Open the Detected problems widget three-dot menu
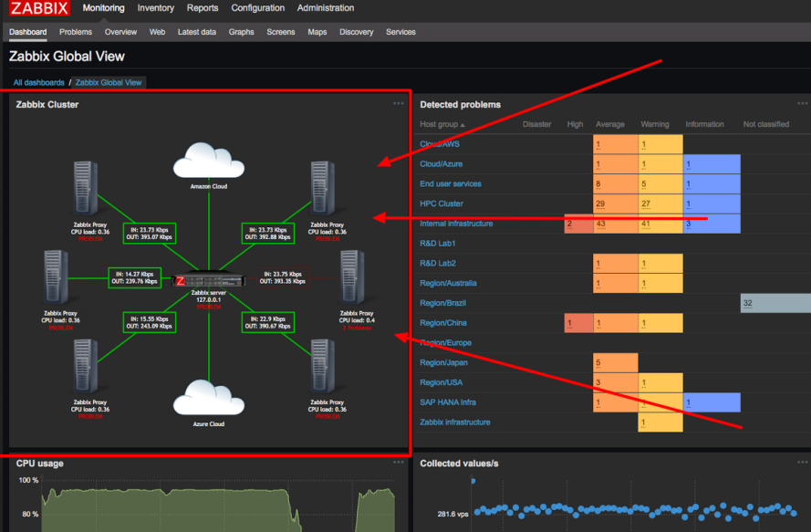 click(x=802, y=104)
